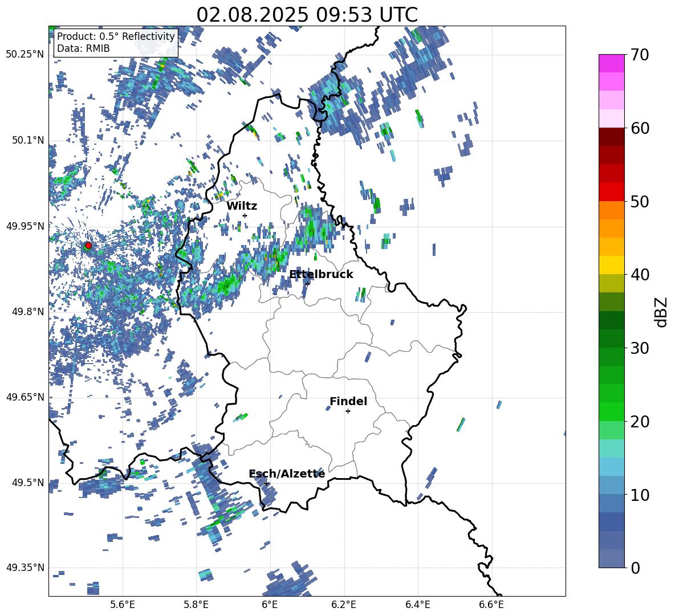
Task: Click the 30 value on colorbar
Action: pos(639,348)
